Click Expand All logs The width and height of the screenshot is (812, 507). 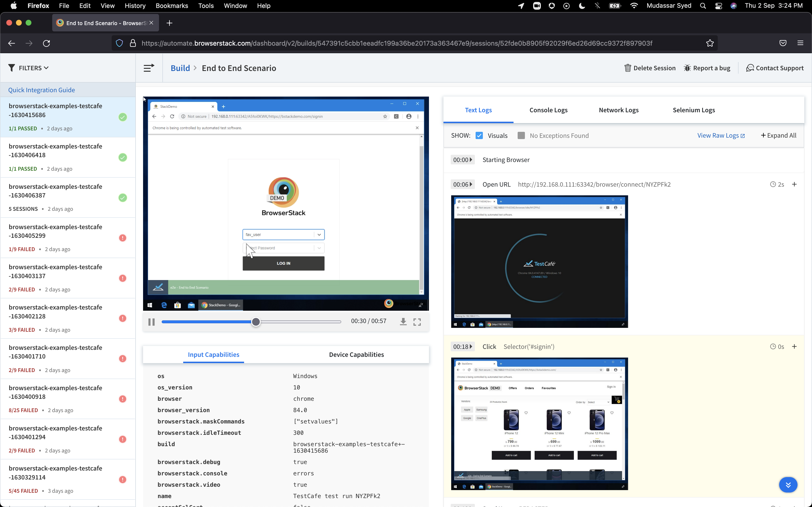pyautogui.click(x=778, y=135)
